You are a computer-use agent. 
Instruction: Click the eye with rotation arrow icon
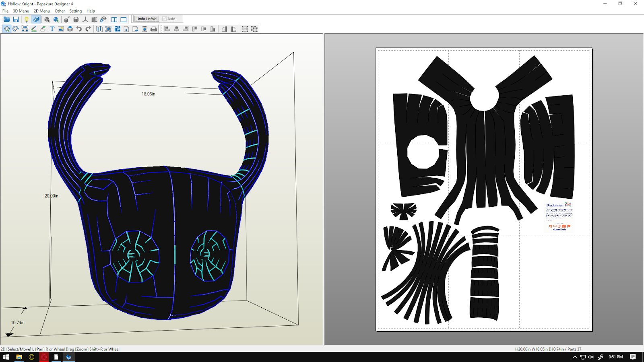(103, 19)
